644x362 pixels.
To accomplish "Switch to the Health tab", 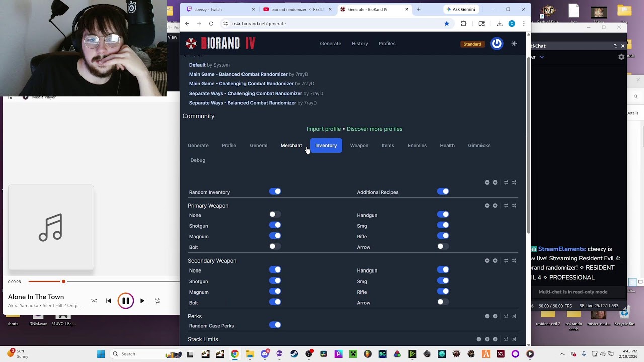I will click(447, 145).
